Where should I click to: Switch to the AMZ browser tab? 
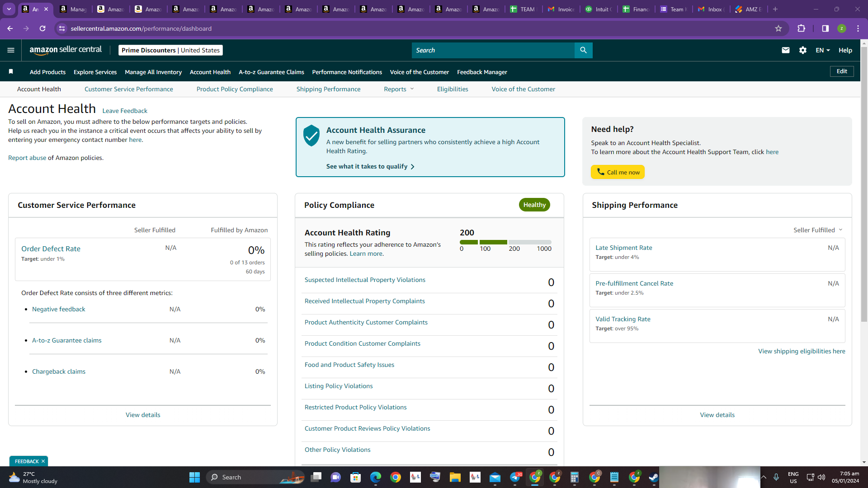749,9
